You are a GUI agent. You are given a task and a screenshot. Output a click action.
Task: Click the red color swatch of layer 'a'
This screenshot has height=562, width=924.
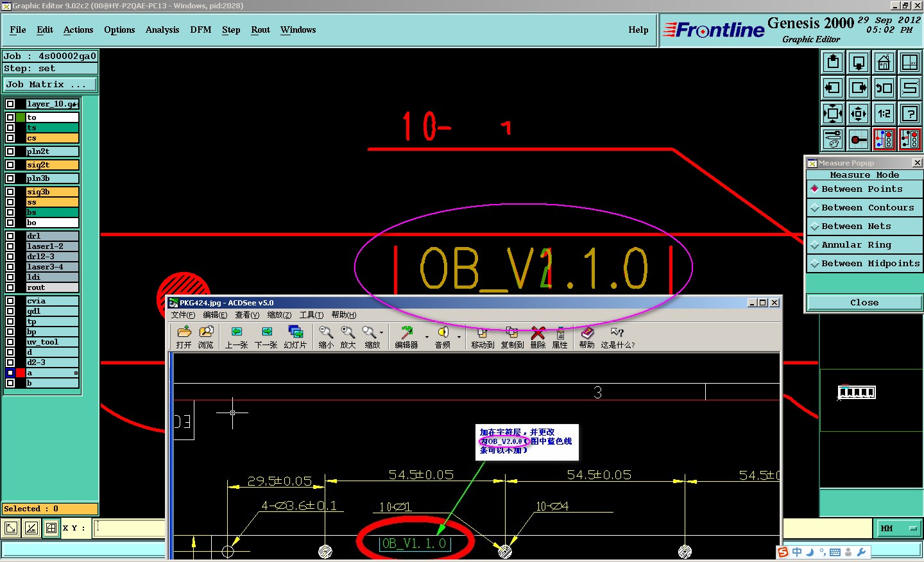(x=21, y=373)
